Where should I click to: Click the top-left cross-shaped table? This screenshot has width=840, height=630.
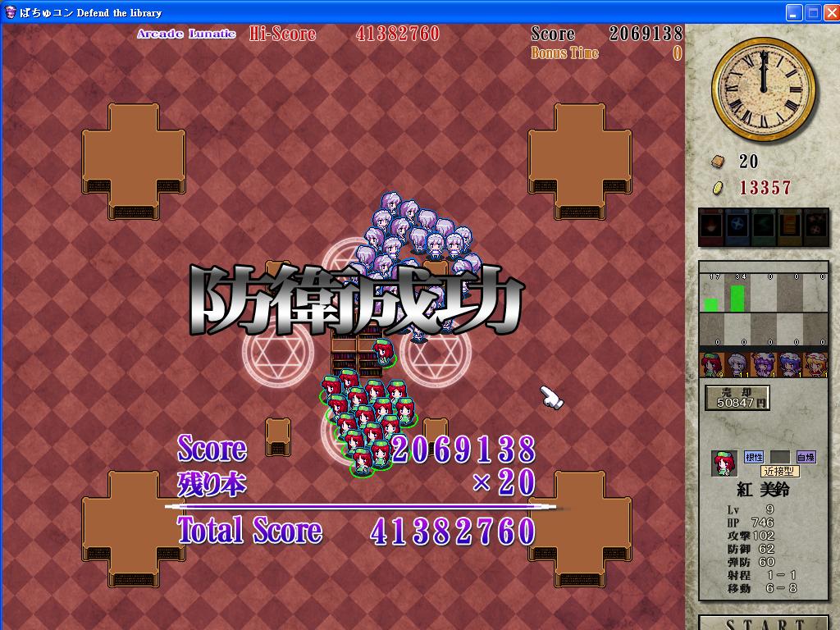134,161
